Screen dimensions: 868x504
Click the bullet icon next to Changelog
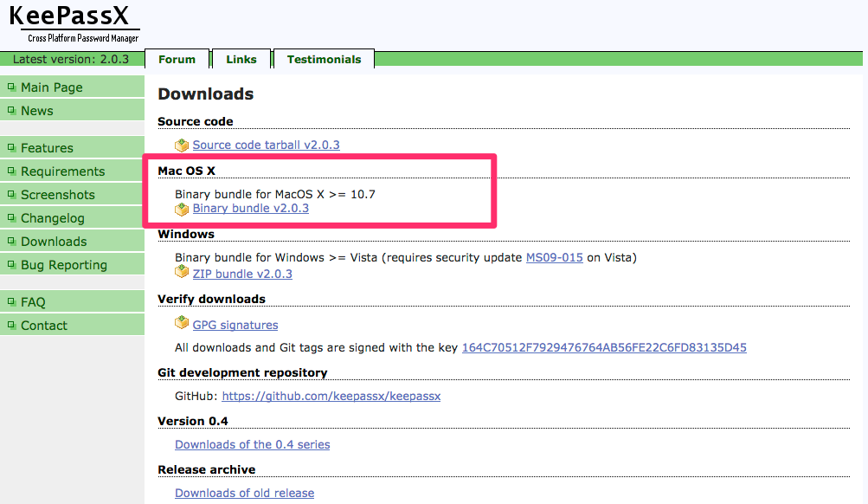(x=11, y=217)
